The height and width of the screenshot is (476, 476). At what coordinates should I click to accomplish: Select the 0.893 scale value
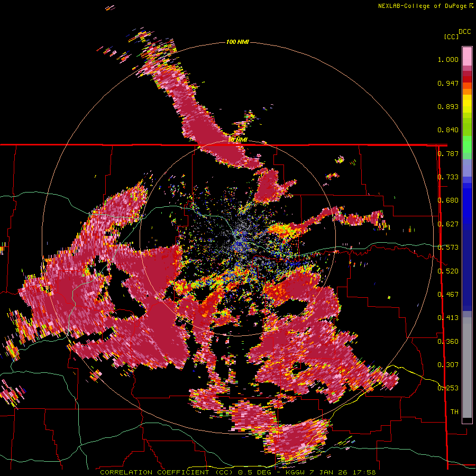point(448,106)
